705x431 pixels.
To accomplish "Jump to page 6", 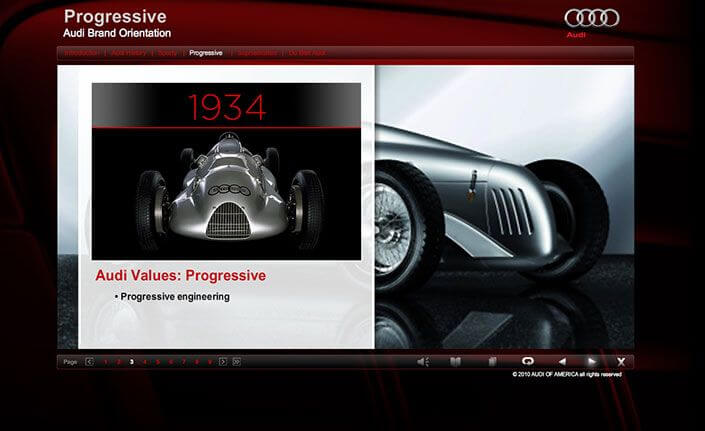I will (x=171, y=362).
